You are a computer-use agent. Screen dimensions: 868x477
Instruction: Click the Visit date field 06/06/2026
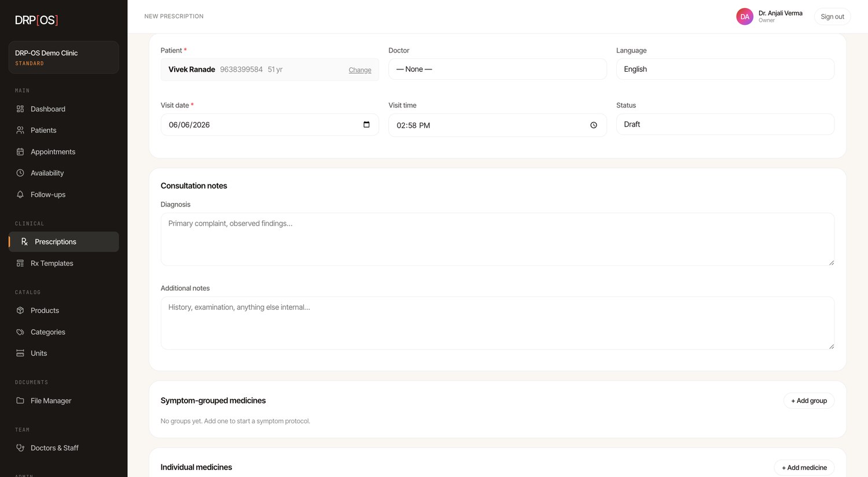tap(270, 124)
